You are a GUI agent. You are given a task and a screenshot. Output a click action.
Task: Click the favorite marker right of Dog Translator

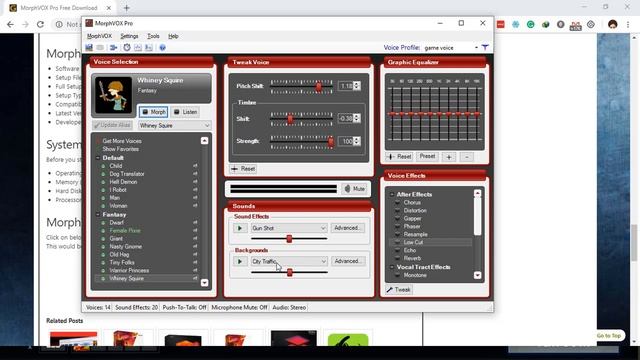pyautogui.click(x=195, y=174)
